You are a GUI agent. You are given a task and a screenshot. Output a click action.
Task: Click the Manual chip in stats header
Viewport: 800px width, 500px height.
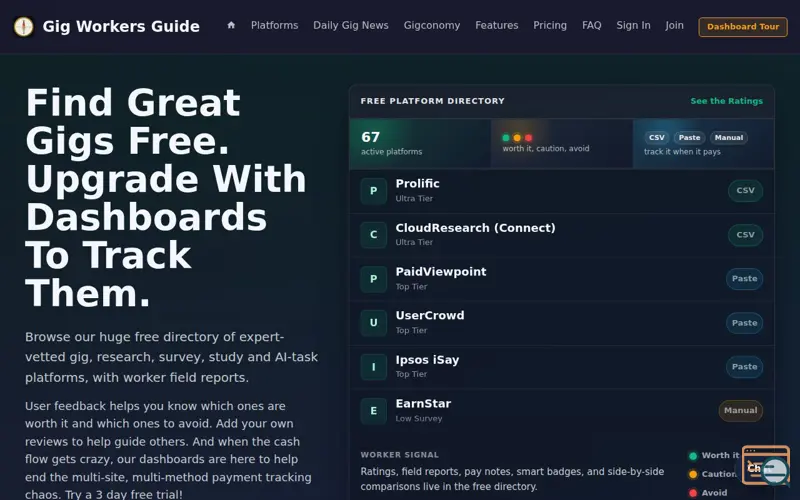(x=729, y=138)
